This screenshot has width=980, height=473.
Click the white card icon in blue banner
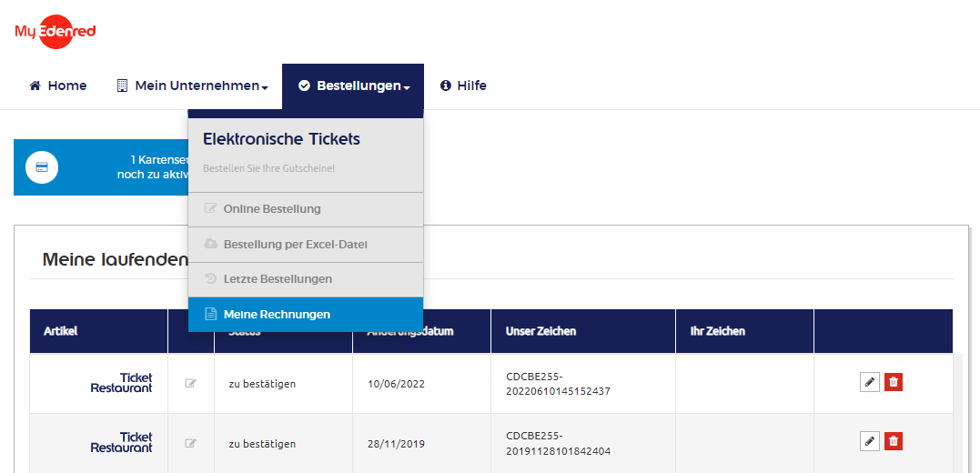click(x=42, y=167)
